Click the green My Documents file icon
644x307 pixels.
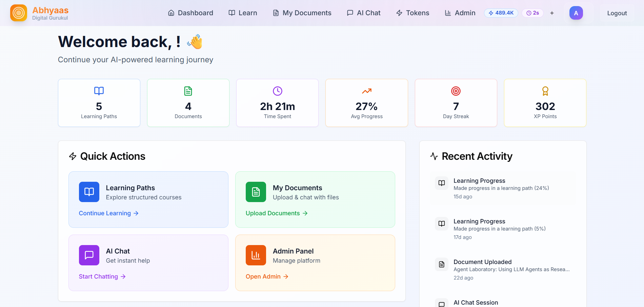click(x=256, y=192)
